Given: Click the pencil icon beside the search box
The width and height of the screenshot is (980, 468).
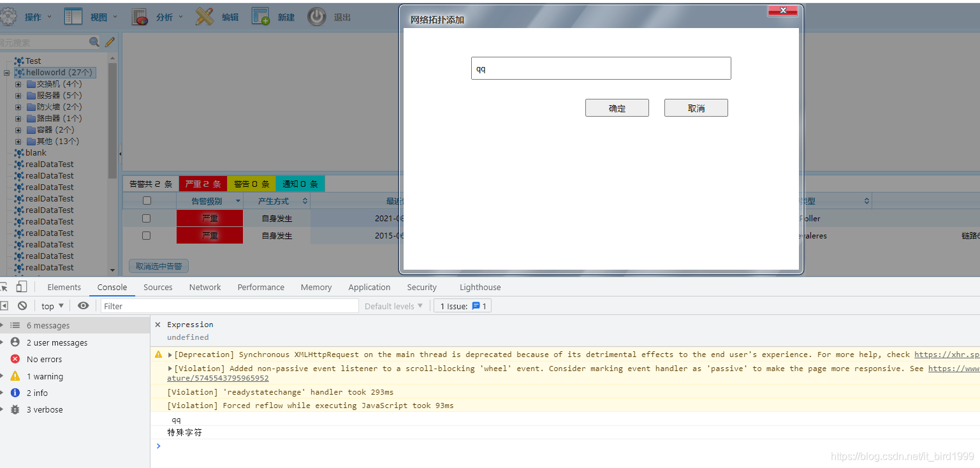Looking at the screenshot, I should coord(108,41).
